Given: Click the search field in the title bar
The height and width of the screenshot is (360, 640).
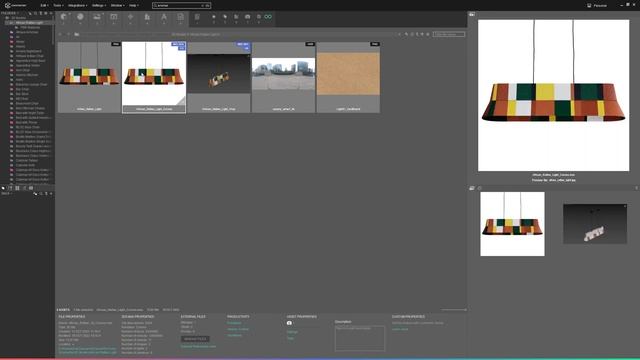Looking at the screenshot, I should pyautogui.click(x=181, y=5).
